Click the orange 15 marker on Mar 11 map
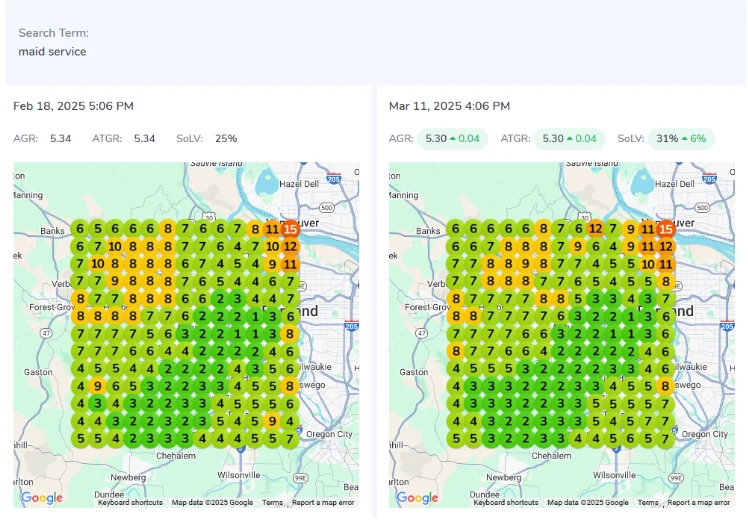Image resolution: width=748 pixels, height=521 pixels. (x=666, y=229)
